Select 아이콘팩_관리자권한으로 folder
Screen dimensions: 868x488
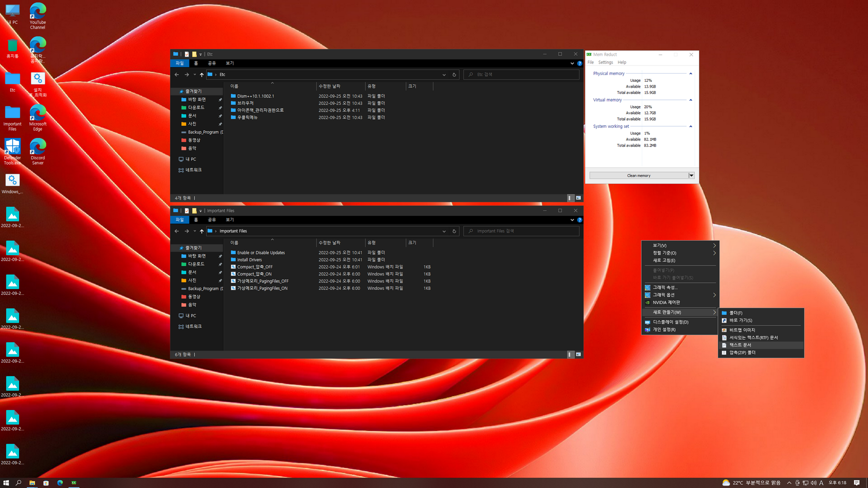260,110
